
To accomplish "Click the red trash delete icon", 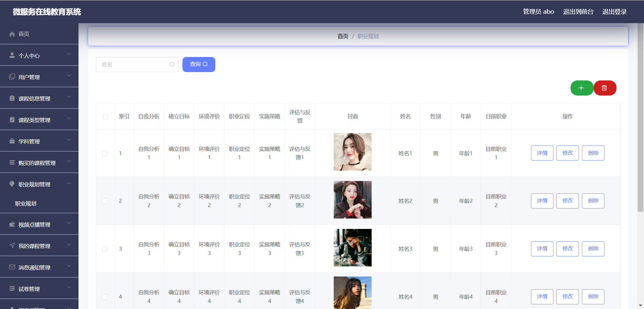I will coord(605,88).
